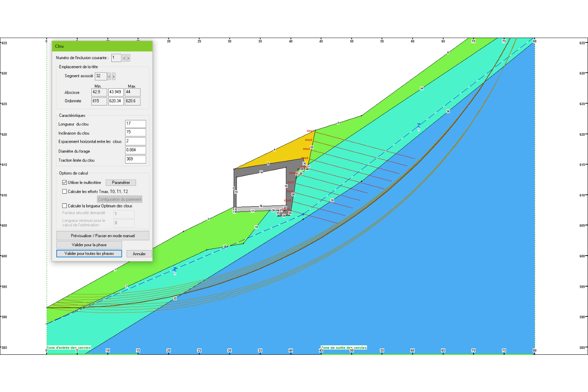The width and height of the screenshot is (588, 392).
Task: Edit the Traction limite du clou field
Action: [x=135, y=160]
